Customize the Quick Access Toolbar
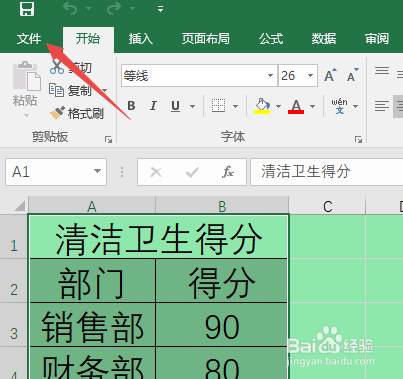Image resolution: width=403 pixels, height=379 pixels. pos(160,9)
